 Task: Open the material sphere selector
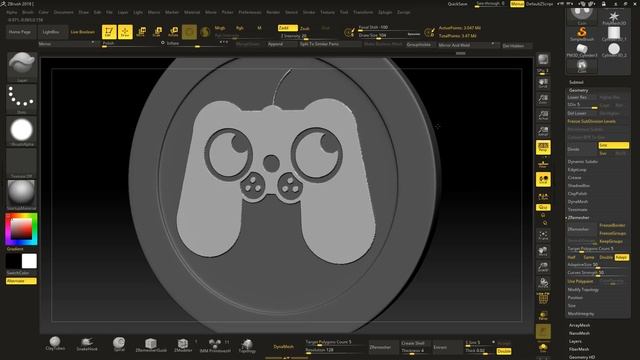(x=22, y=194)
